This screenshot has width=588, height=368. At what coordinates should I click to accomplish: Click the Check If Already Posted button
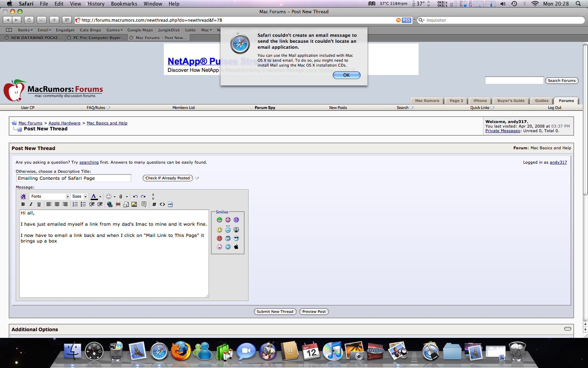pos(168,178)
